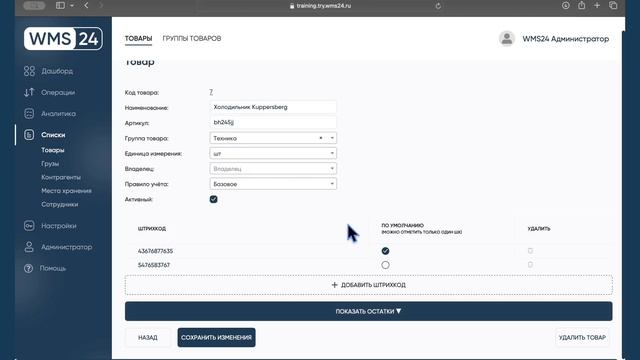
Task: Open Товары in the sidebar submenu
Action: pyautogui.click(x=53, y=150)
